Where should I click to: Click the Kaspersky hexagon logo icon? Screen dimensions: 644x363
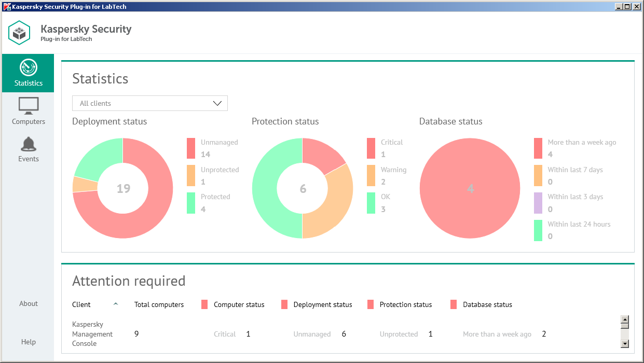click(x=20, y=33)
